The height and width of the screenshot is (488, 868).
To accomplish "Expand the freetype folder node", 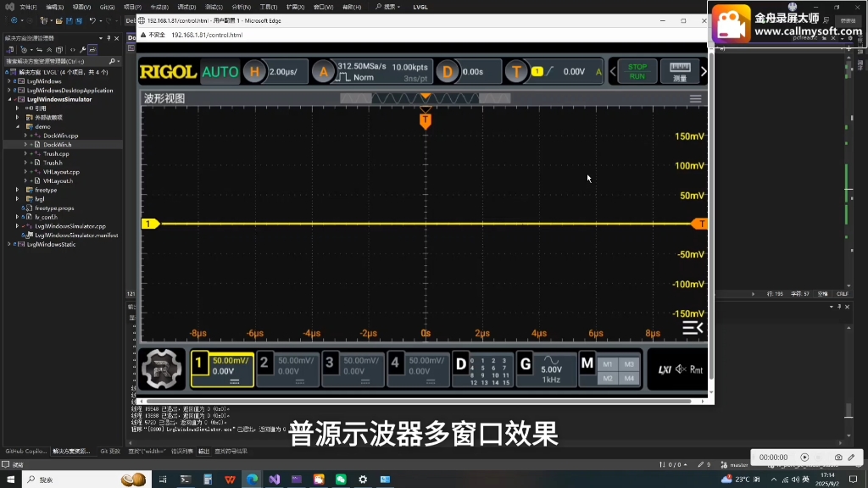I will pyautogui.click(x=17, y=190).
